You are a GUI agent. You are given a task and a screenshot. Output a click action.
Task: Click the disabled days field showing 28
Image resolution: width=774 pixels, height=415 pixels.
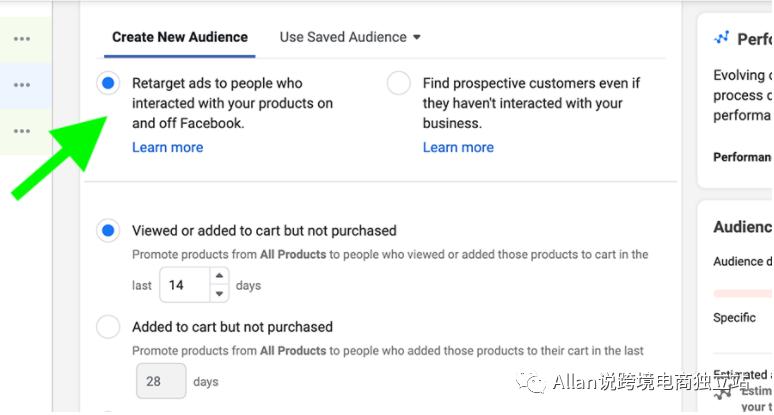[x=160, y=381]
